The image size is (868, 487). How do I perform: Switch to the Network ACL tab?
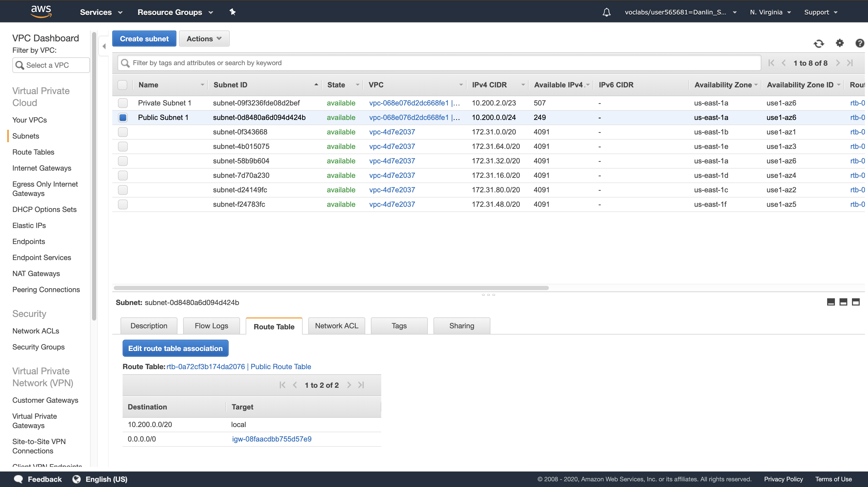pos(336,326)
